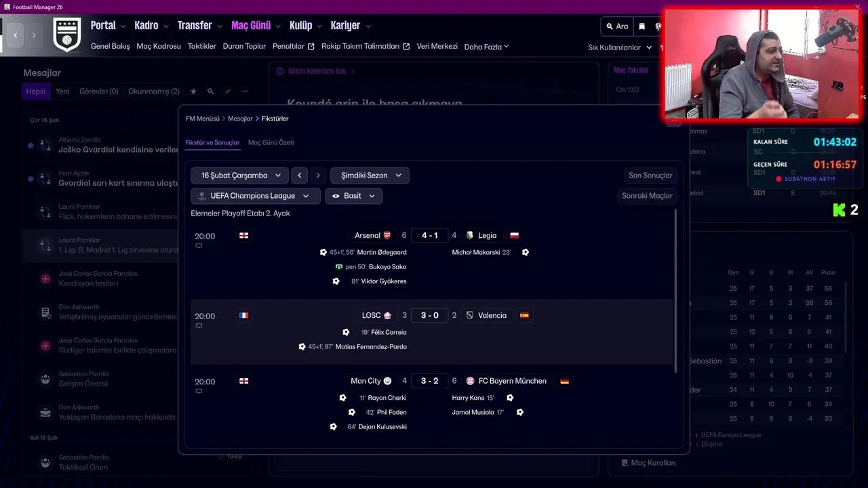868x488 pixels.
Task: Open the Bütün Haberlere Bak link
Action: (x=317, y=71)
